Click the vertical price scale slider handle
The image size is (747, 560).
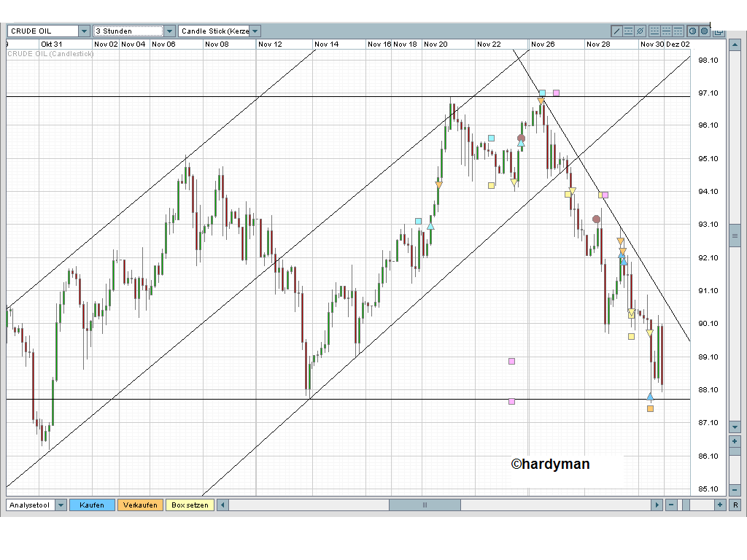[735, 235]
